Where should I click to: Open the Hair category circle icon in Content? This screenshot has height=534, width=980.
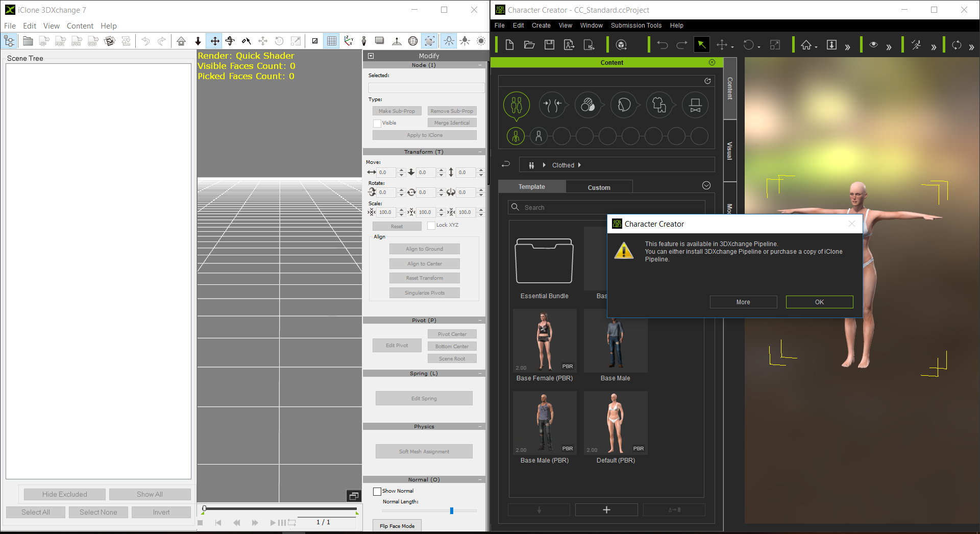[x=624, y=105]
